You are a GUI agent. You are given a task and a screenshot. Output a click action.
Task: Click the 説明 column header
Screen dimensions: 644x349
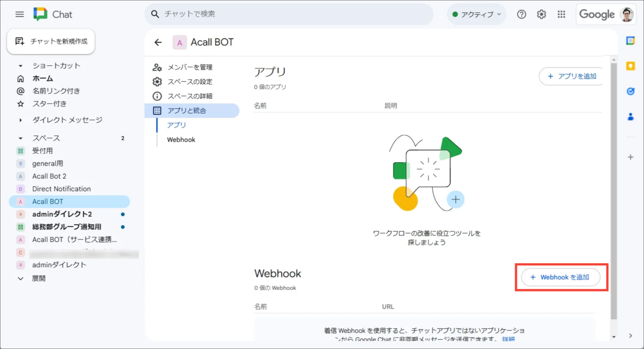tap(391, 105)
